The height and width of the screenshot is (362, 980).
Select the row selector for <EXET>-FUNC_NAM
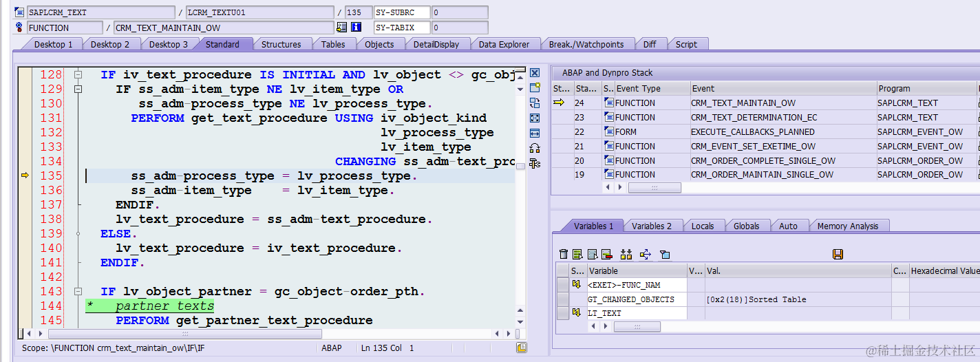(x=562, y=285)
